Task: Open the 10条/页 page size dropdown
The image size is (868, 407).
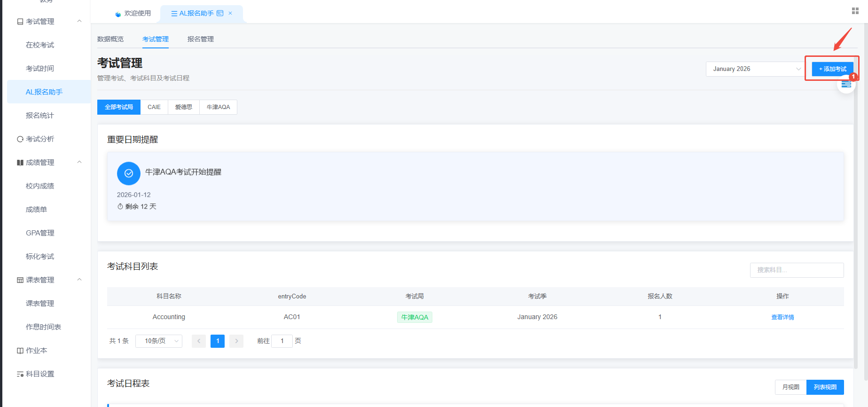Action: coord(159,341)
